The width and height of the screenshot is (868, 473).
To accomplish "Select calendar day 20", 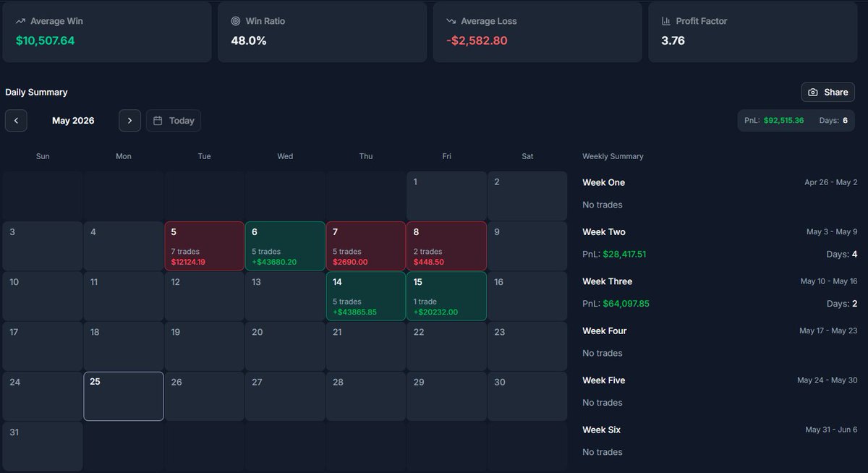I will 285,346.
